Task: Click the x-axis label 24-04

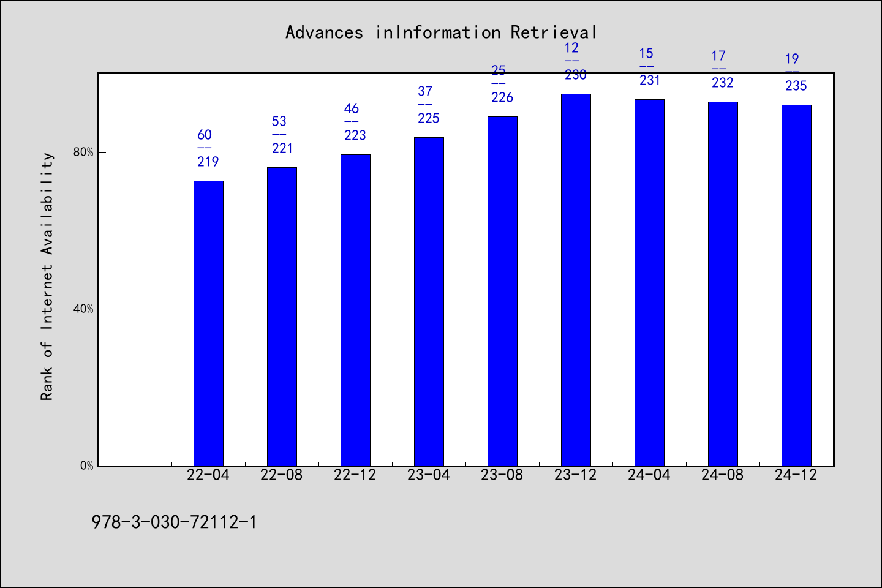Action: pyautogui.click(x=649, y=475)
